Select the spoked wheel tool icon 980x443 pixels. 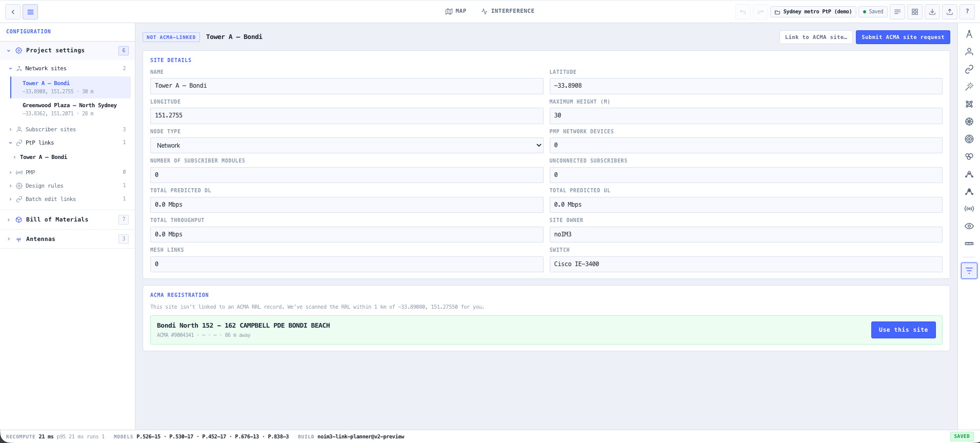(x=969, y=122)
